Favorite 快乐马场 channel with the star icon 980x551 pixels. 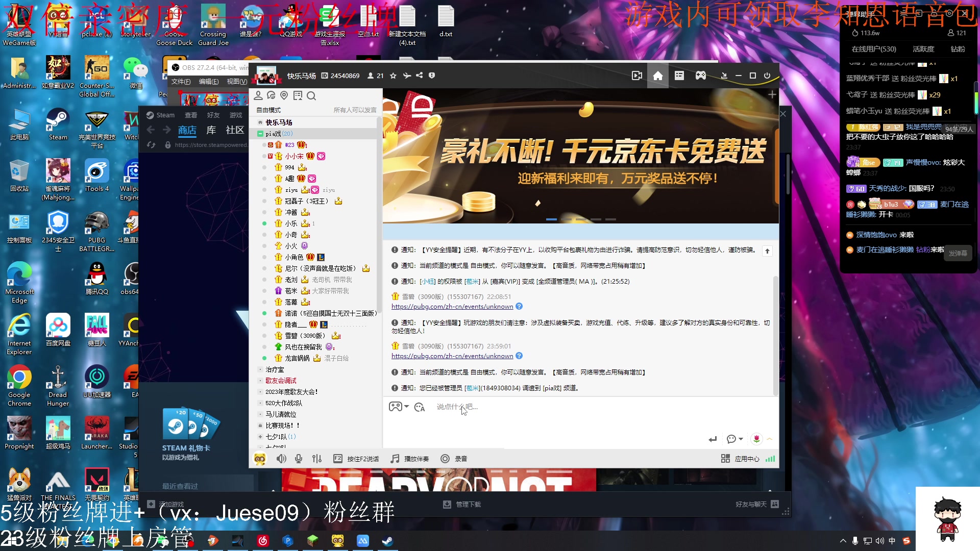393,76
